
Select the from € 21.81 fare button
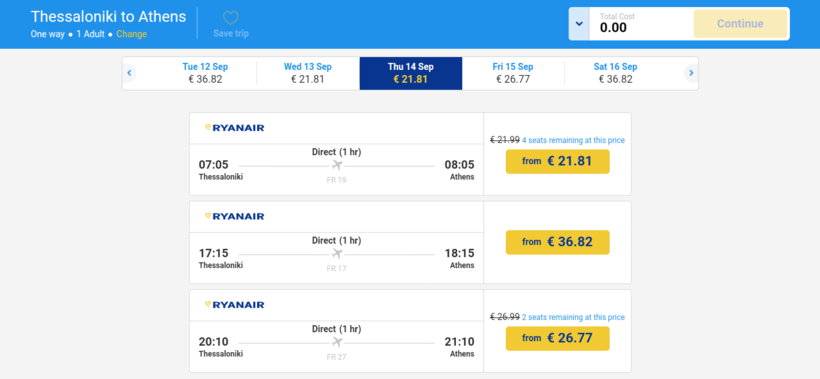[557, 162]
